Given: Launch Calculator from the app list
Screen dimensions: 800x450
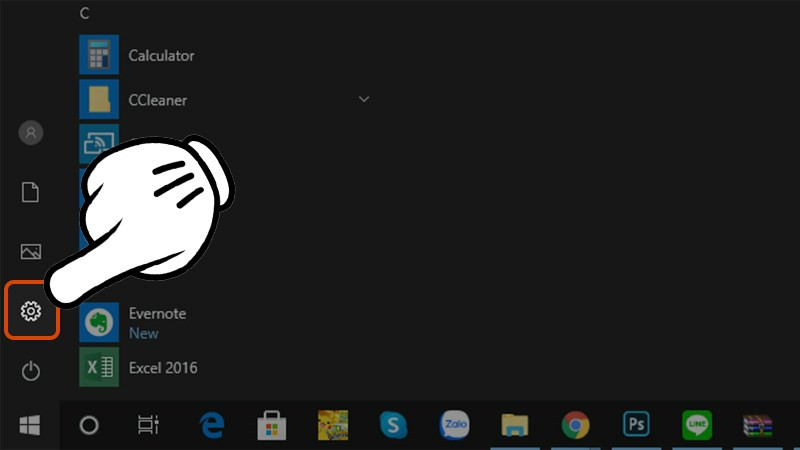Looking at the screenshot, I should tap(160, 56).
